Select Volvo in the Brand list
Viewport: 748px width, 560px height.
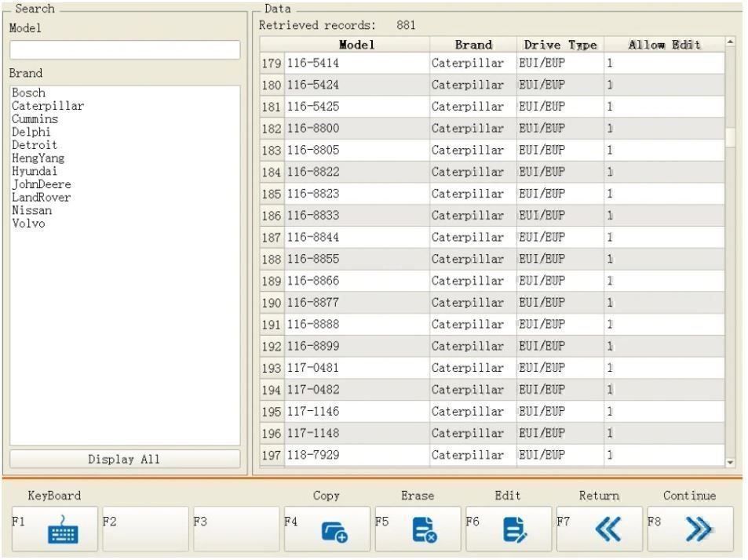tap(28, 223)
